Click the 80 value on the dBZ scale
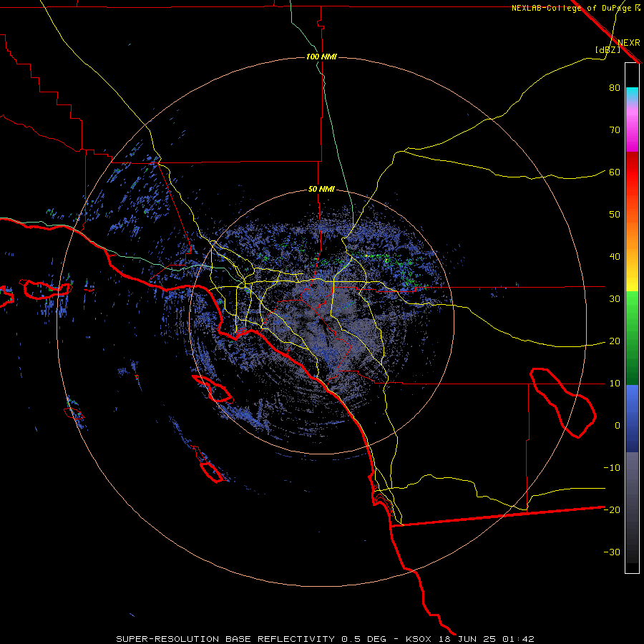This screenshot has width=644, height=644. (615, 88)
